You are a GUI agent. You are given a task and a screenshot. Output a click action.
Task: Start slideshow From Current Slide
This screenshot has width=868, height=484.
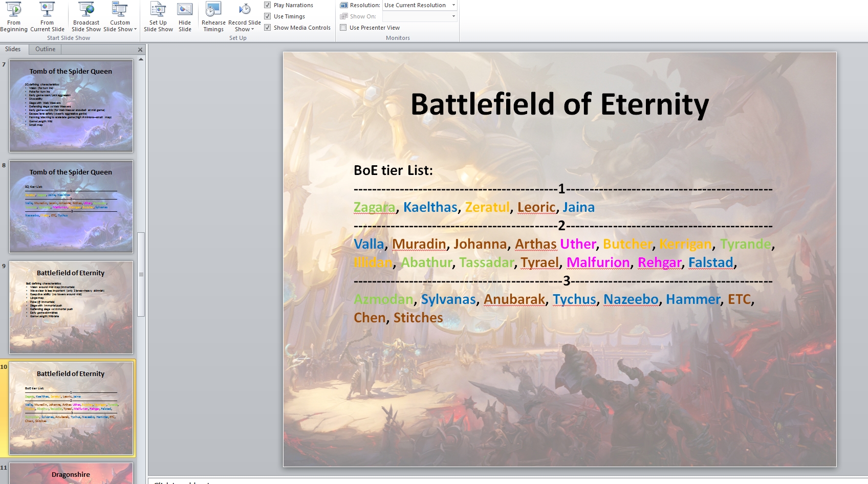point(47,17)
